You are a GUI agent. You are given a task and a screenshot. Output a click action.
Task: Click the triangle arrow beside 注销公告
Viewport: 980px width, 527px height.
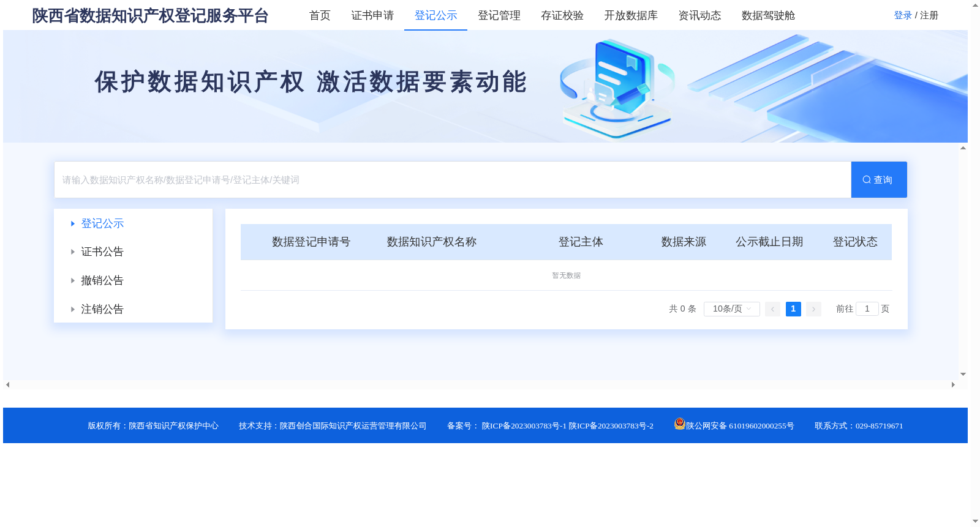pos(73,309)
